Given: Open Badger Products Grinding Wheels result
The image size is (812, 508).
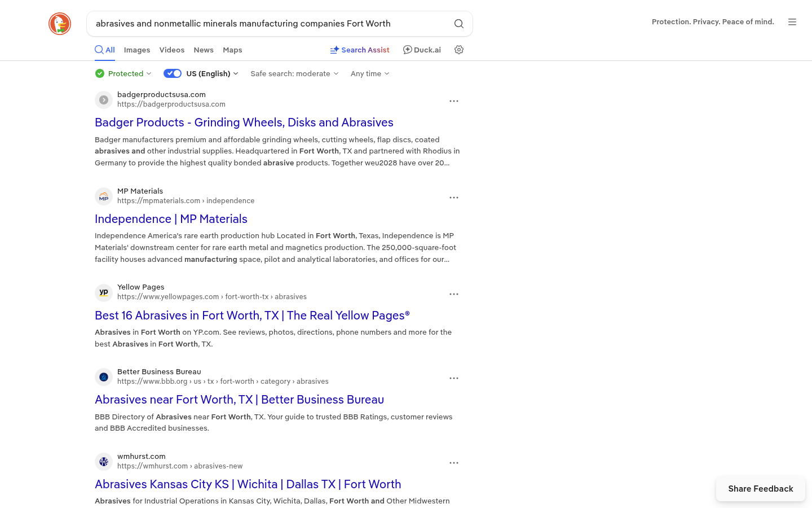Looking at the screenshot, I should point(244,122).
